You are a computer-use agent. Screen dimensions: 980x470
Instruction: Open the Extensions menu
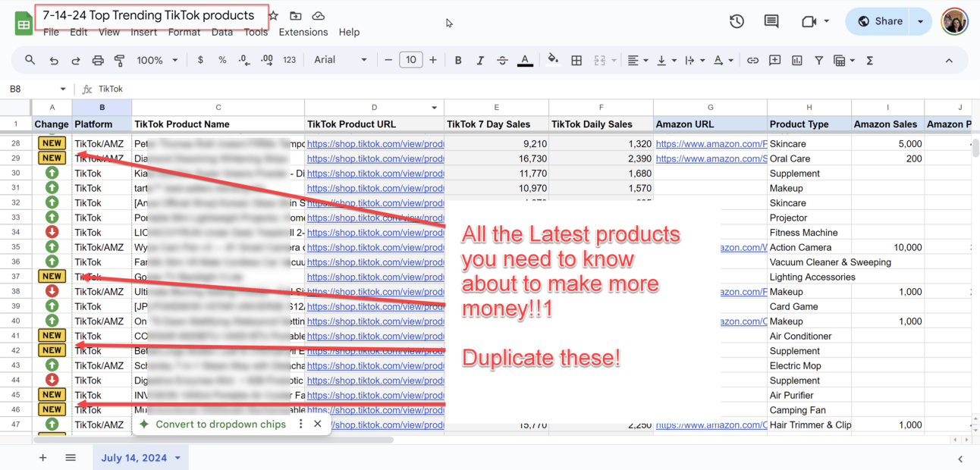click(303, 32)
